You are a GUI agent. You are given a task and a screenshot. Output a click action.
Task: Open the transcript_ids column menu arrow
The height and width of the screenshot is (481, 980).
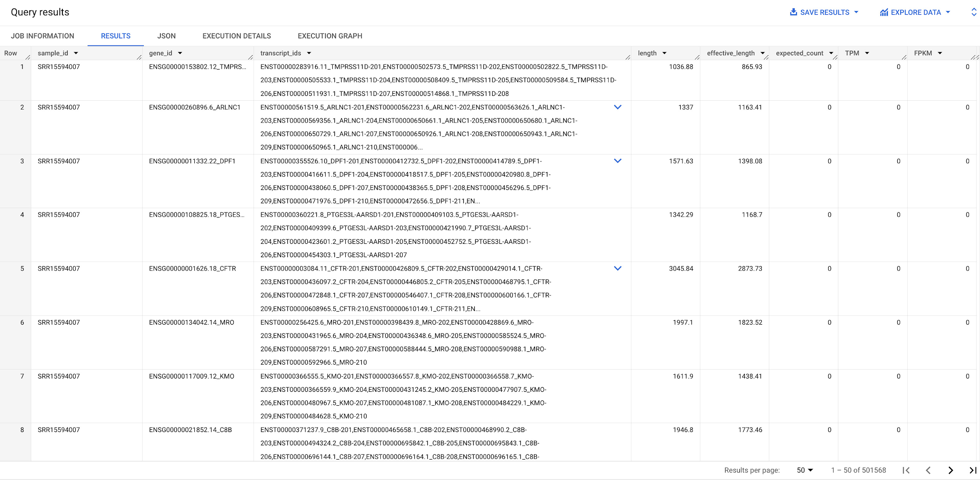(x=309, y=53)
